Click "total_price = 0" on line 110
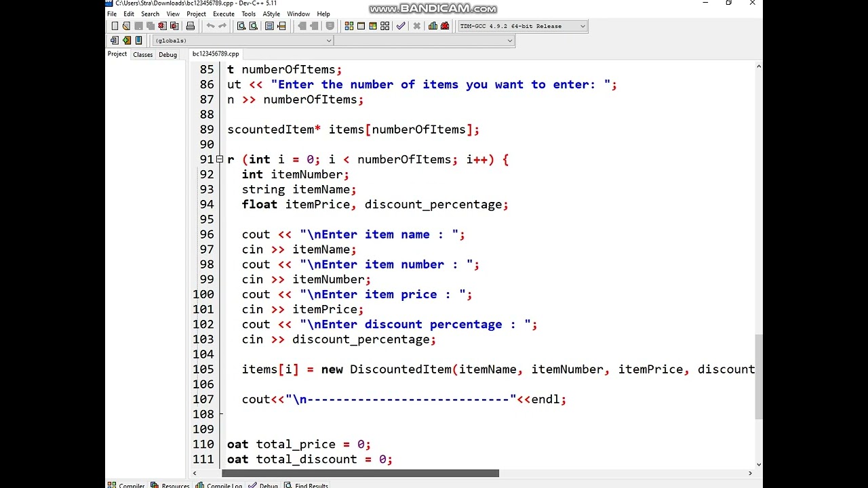This screenshot has width=868, height=488. pyautogui.click(x=310, y=445)
